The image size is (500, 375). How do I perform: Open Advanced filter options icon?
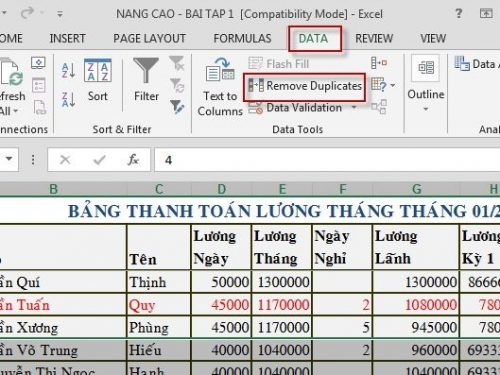(x=177, y=107)
